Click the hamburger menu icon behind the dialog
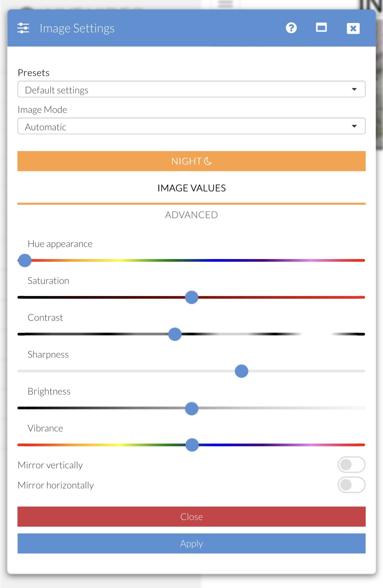Screen dimensions: 383x588 [x=226, y=4]
